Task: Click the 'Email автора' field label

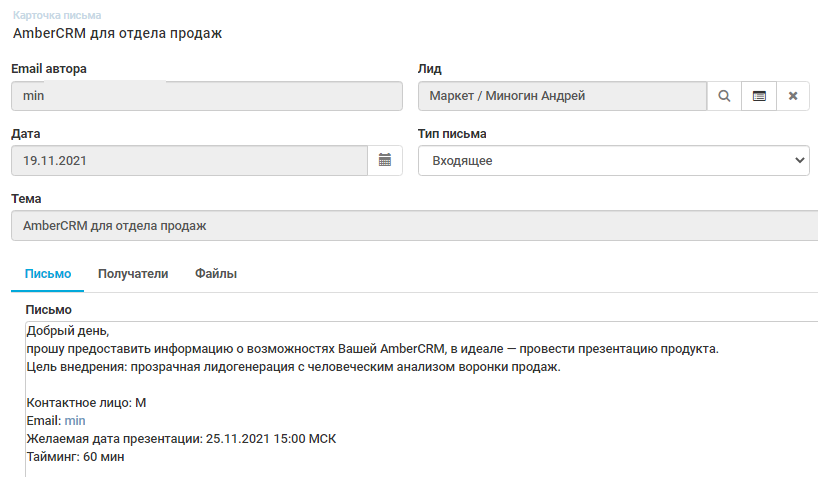Action: point(49,69)
